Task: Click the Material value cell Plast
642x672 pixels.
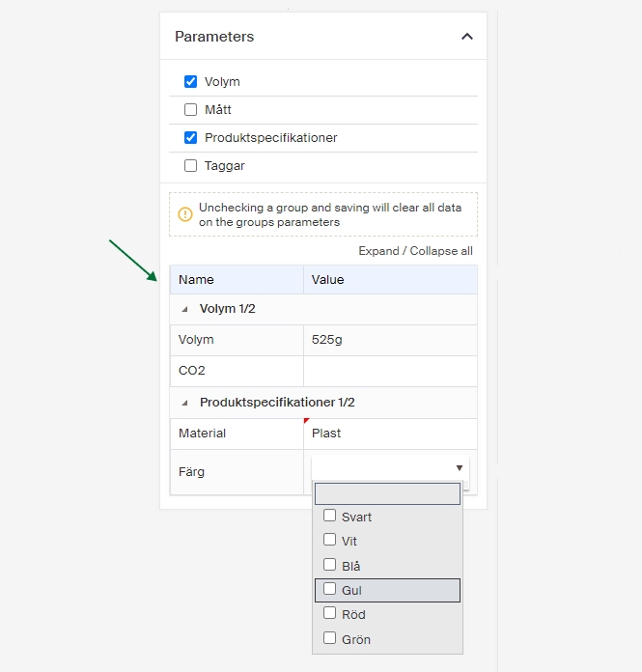Action: coord(389,434)
